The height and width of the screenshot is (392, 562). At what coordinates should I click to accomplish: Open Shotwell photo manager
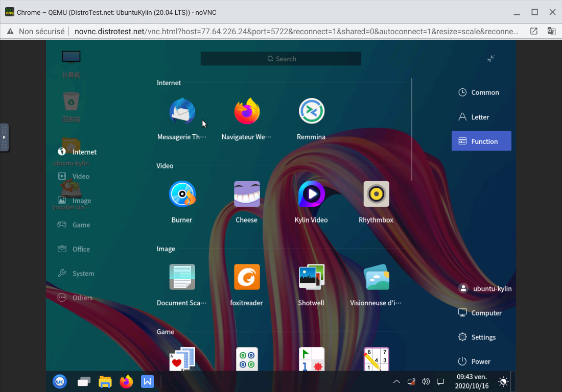[311, 285]
